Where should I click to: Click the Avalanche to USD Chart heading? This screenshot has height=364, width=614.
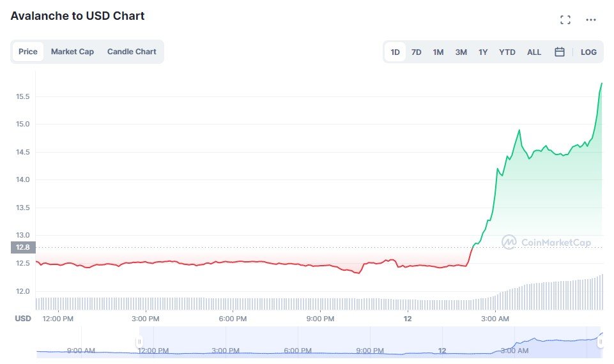pos(77,16)
